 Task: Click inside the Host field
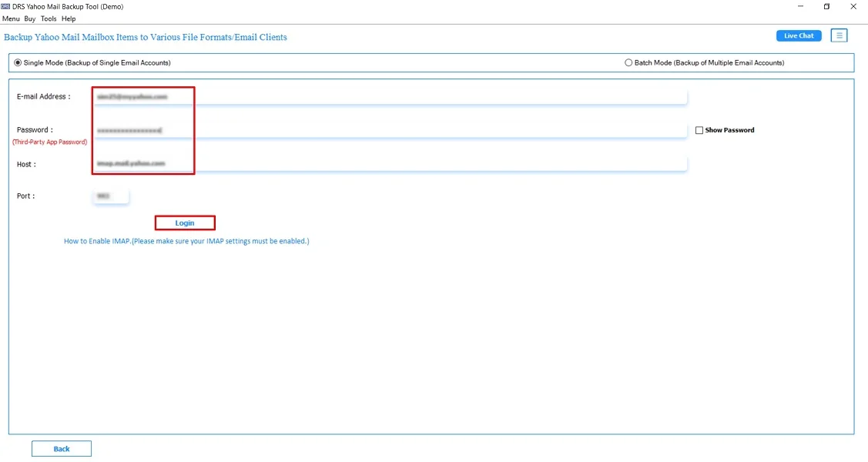pos(308,163)
